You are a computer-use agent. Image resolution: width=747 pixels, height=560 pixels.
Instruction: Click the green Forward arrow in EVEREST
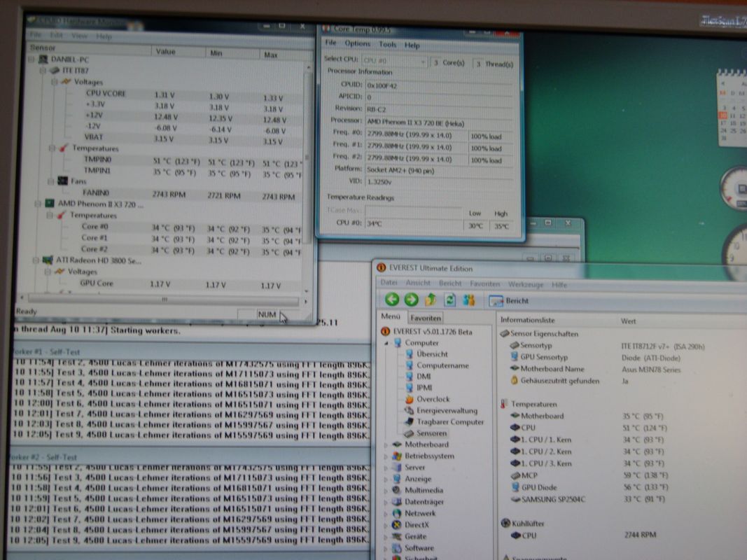[411, 300]
